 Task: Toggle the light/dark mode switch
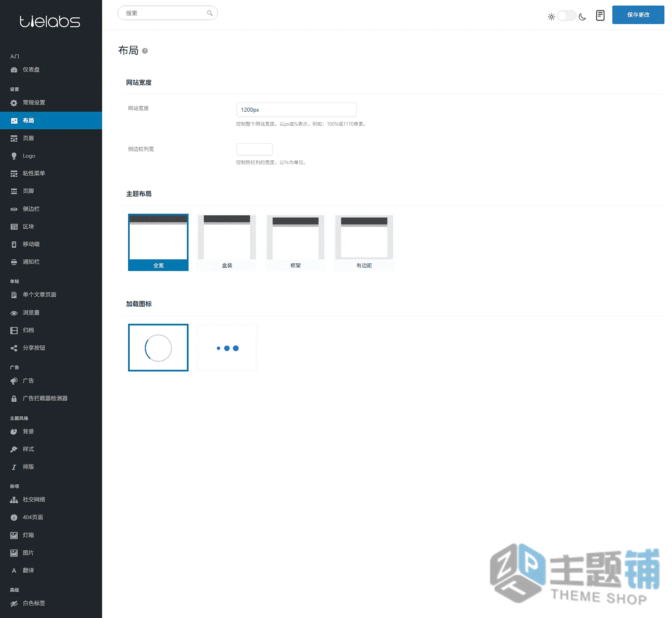click(567, 16)
